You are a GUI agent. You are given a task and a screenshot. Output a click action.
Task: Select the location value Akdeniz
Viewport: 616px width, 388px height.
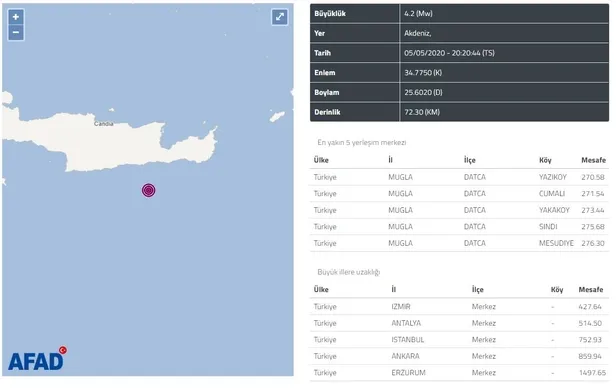pyautogui.click(x=418, y=33)
